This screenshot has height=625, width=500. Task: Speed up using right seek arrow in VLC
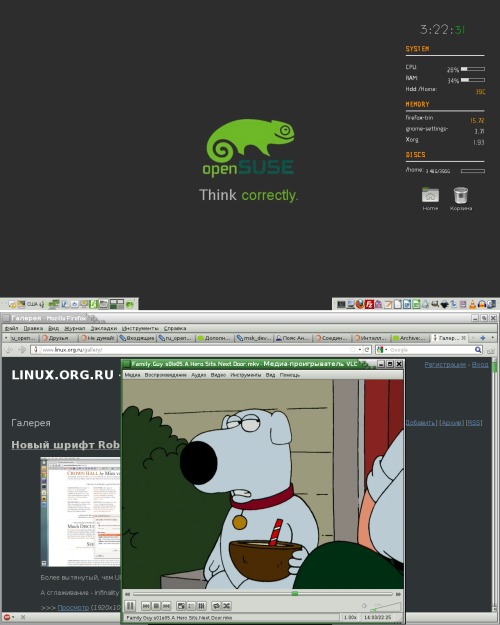(x=398, y=594)
